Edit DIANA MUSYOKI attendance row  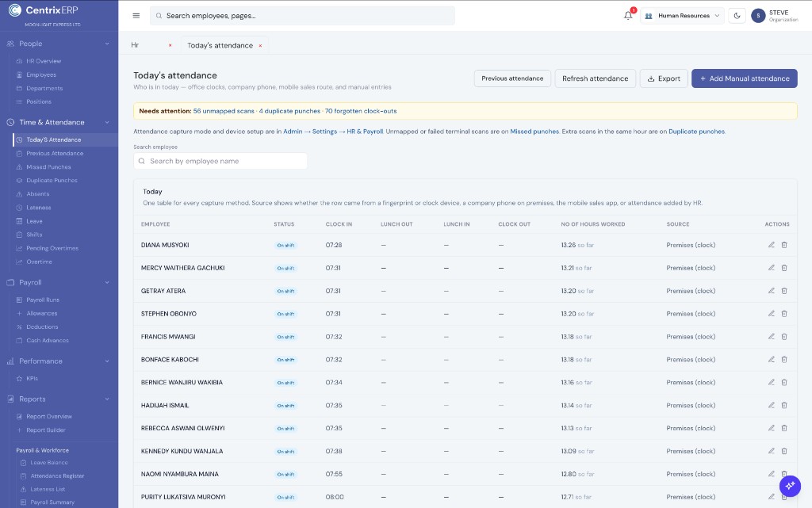click(x=771, y=245)
